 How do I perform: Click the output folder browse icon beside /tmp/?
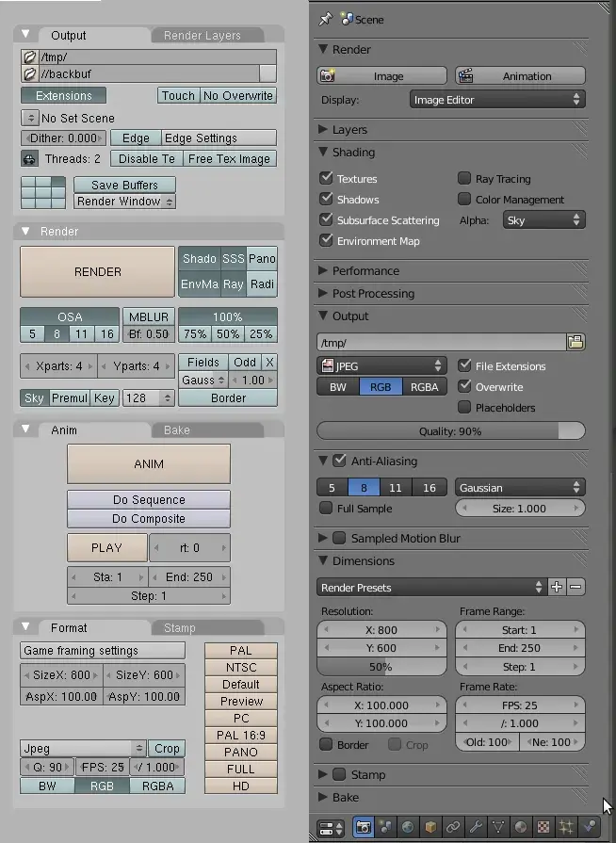[x=575, y=342]
